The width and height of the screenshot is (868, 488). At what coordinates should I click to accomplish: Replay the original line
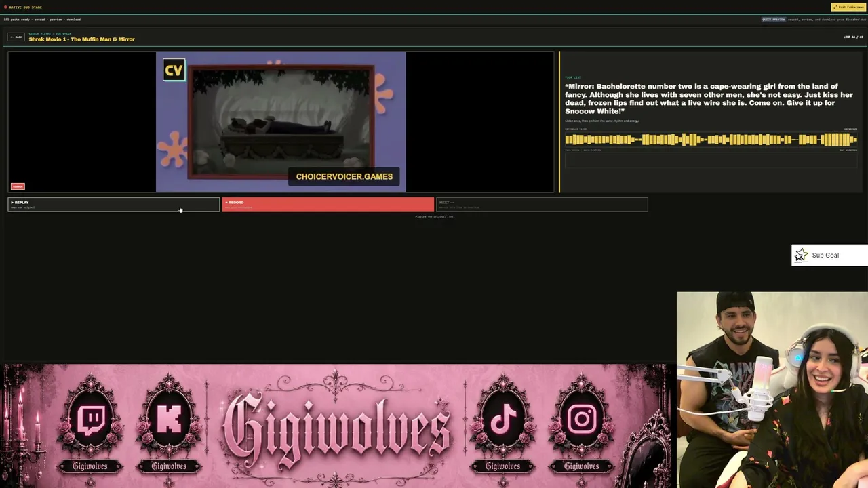click(x=114, y=205)
